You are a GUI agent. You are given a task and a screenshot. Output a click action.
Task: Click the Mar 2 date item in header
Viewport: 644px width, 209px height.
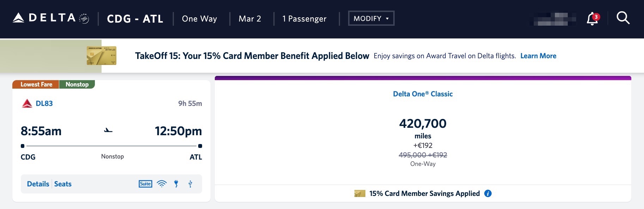point(249,19)
